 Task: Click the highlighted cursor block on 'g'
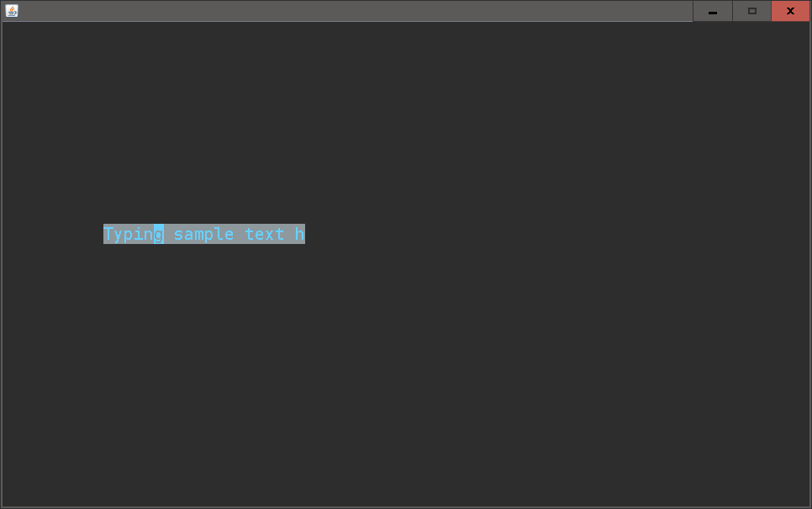click(x=159, y=234)
